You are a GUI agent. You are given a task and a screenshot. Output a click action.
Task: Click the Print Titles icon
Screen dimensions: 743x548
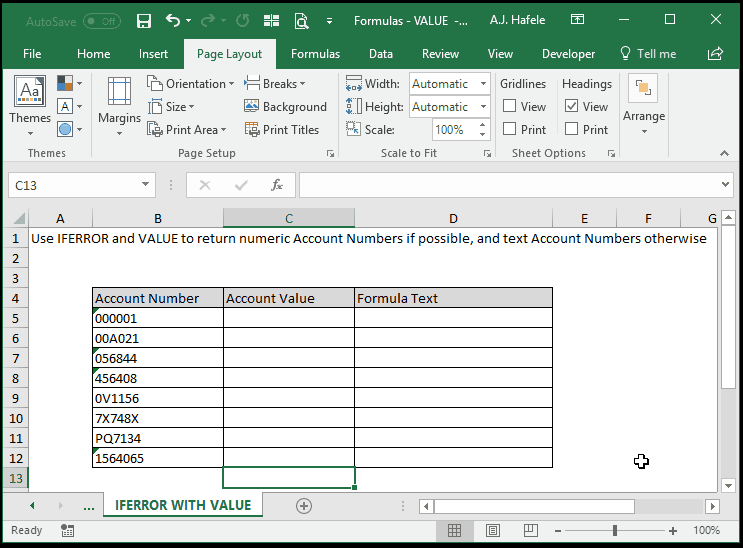click(252, 129)
